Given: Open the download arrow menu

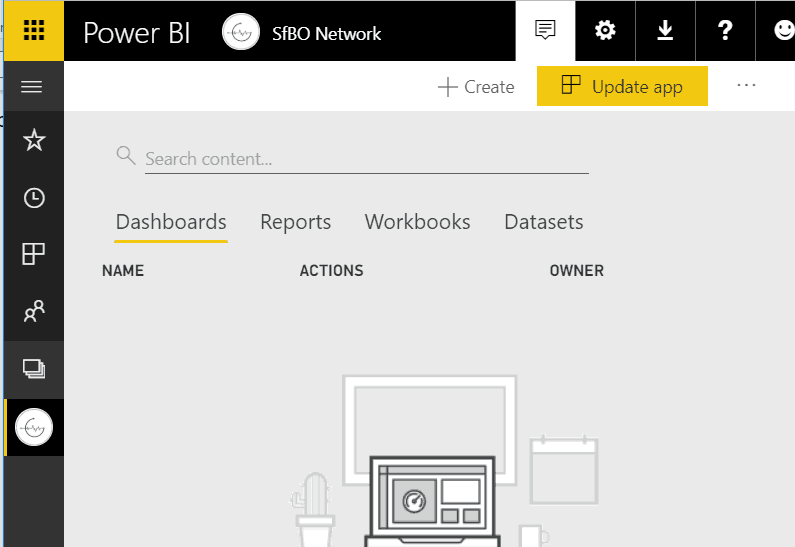Looking at the screenshot, I should point(665,31).
